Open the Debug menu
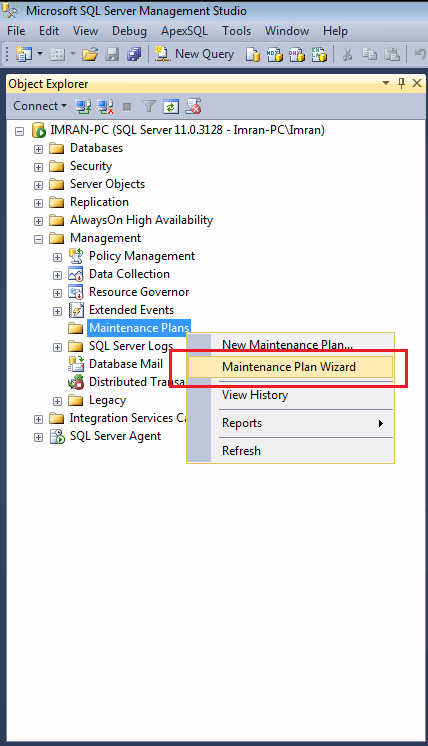428x746 pixels. (129, 31)
